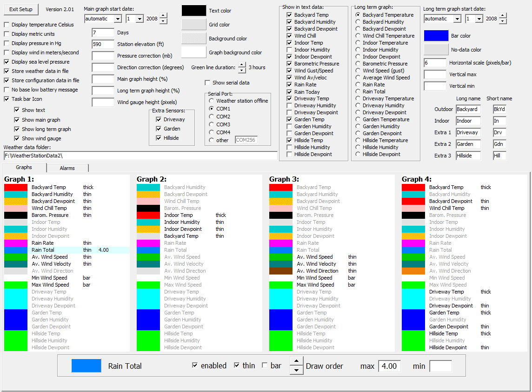This screenshot has width=532, height=392.
Task: Edit the Station elevation field
Action: point(103,45)
